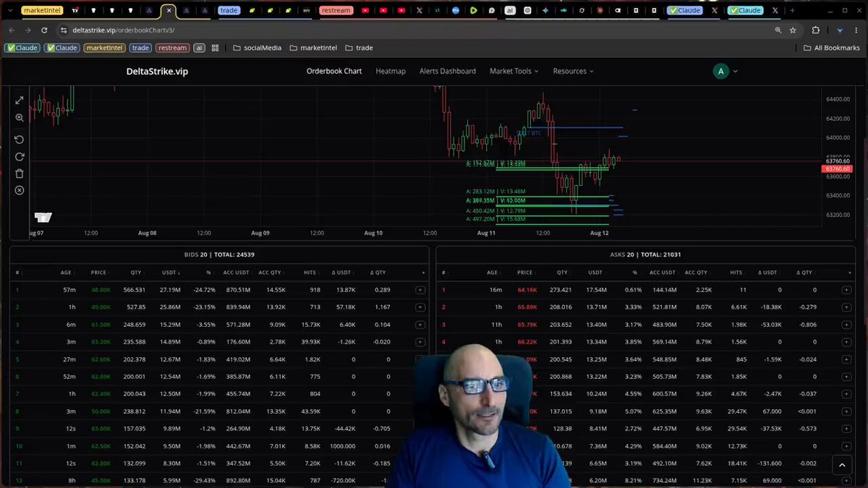The width and height of the screenshot is (868, 488).
Task: Click the chart undo arrow icon
Action: click(20, 140)
